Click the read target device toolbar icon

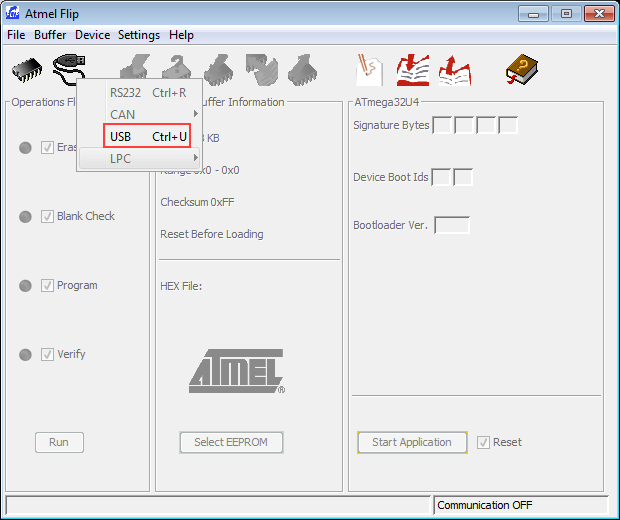tap(302, 70)
